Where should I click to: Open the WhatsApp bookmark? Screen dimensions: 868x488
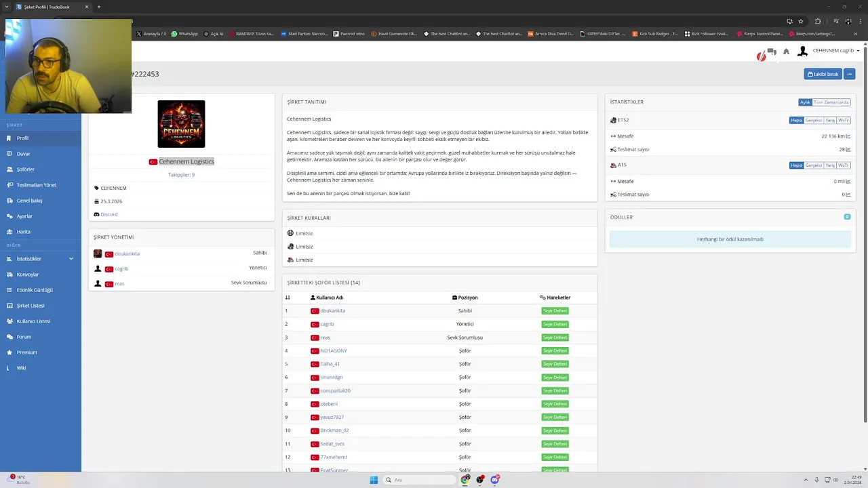(x=184, y=34)
